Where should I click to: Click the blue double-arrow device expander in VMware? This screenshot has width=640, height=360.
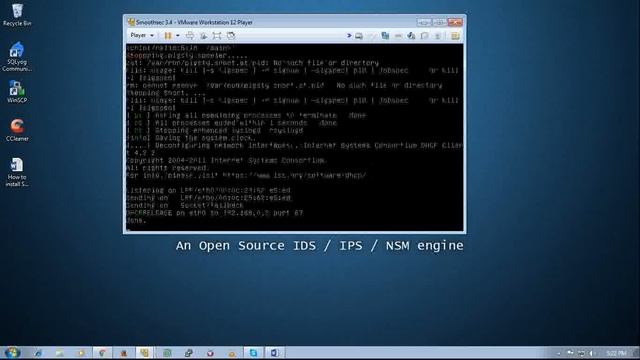point(349,36)
